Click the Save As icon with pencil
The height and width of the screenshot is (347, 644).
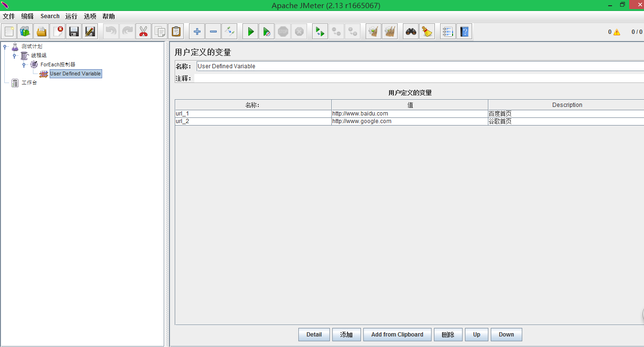tap(90, 32)
